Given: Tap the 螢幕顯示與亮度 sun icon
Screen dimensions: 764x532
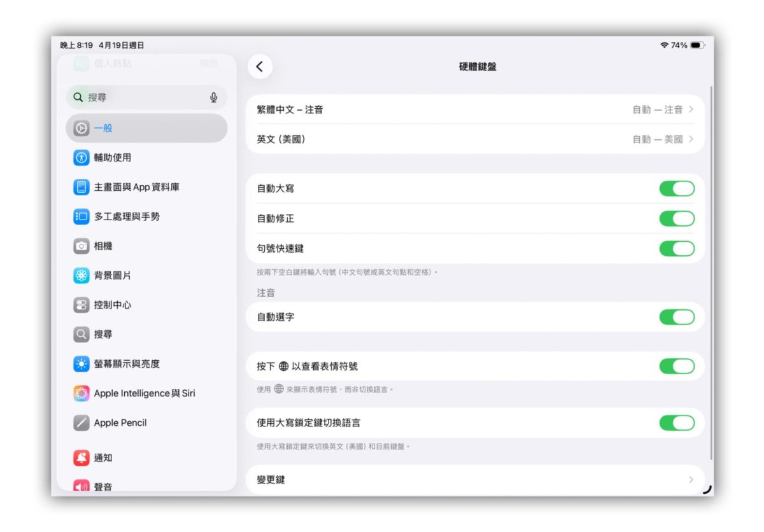Looking at the screenshot, I should (x=81, y=364).
